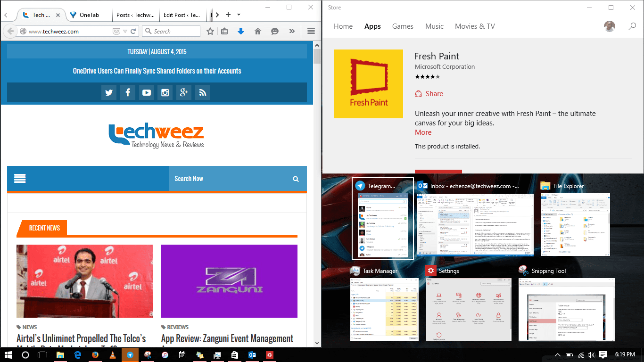Open Firefox downloads arrow
This screenshot has width=644, height=362.
tap(241, 32)
